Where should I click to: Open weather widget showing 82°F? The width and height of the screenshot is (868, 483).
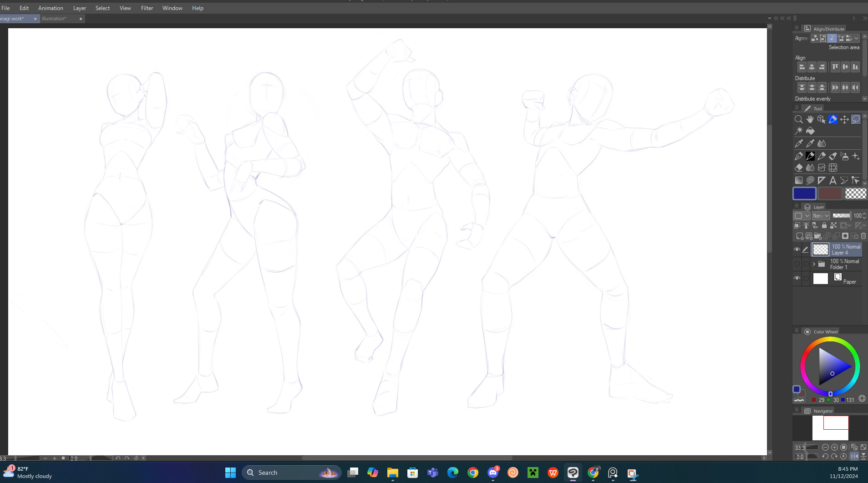pos(28,473)
